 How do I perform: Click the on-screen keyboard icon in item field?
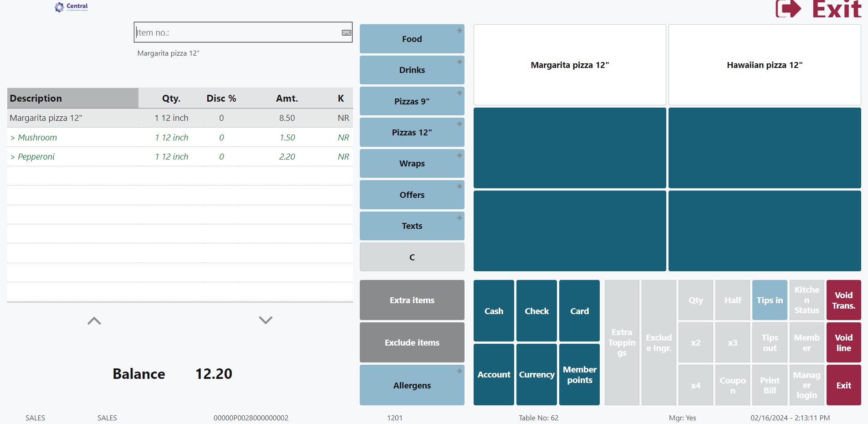[346, 33]
